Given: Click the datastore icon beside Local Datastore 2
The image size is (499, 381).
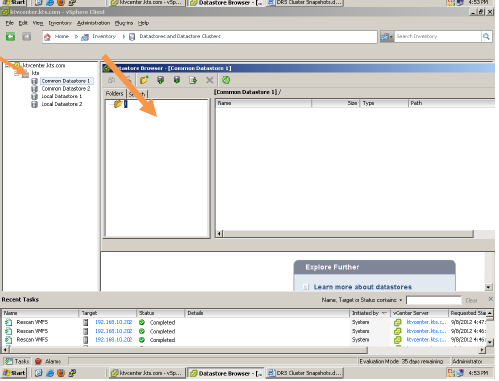Looking at the screenshot, I should click(34, 104).
